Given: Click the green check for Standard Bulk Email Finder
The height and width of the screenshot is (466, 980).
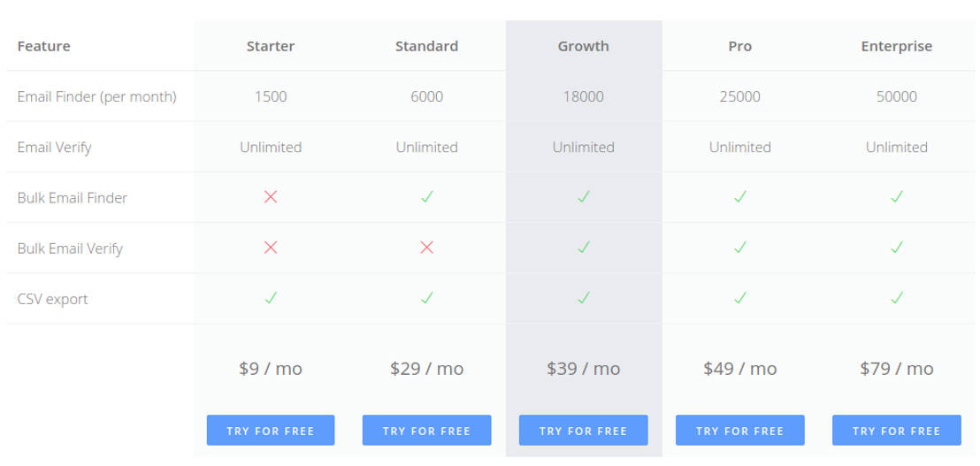Looking at the screenshot, I should click(x=426, y=197).
